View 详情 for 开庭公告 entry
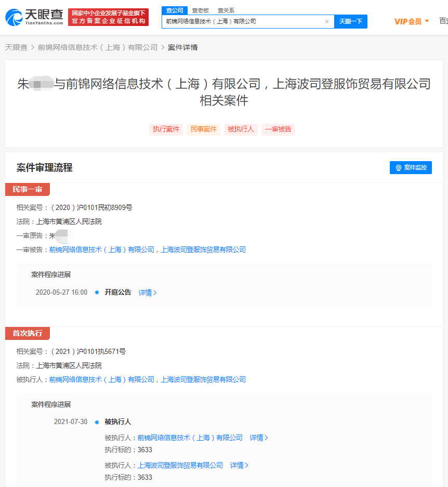Screen dimensions: 448x487 pos(147,293)
